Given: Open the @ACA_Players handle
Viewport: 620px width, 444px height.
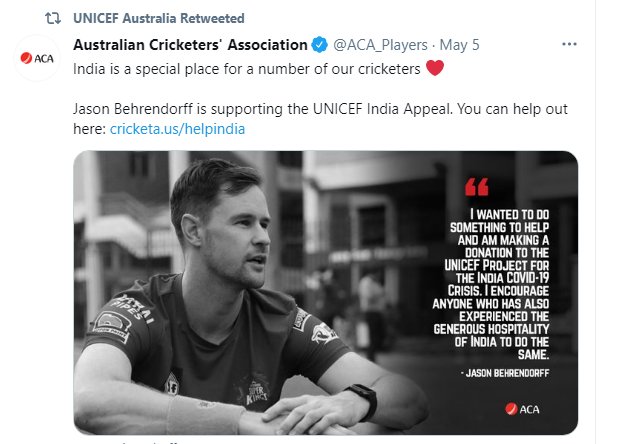Looking at the screenshot, I should coord(380,45).
